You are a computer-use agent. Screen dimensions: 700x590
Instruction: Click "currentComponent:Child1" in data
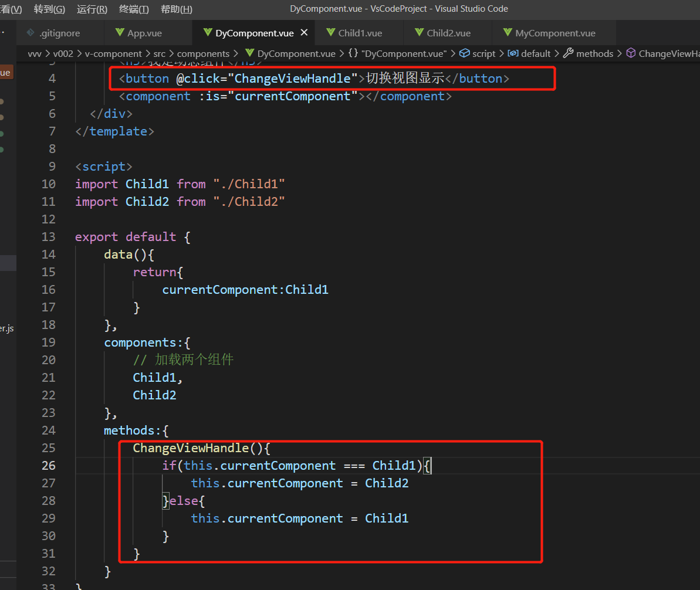pyautogui.click(x=245, y=290)
